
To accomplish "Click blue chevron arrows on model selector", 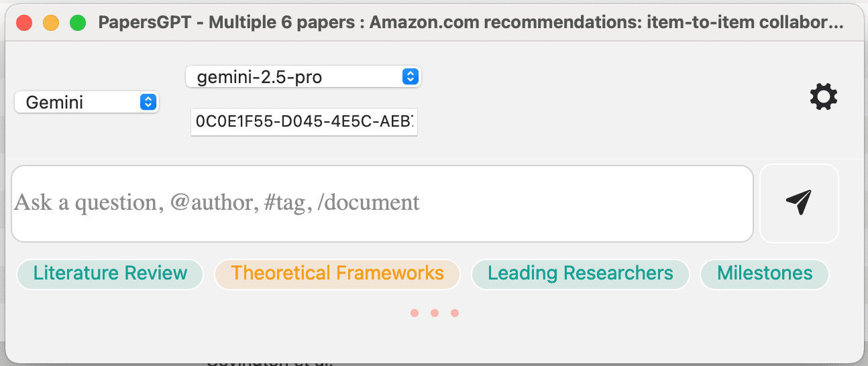I will click(x=410, y=76).
